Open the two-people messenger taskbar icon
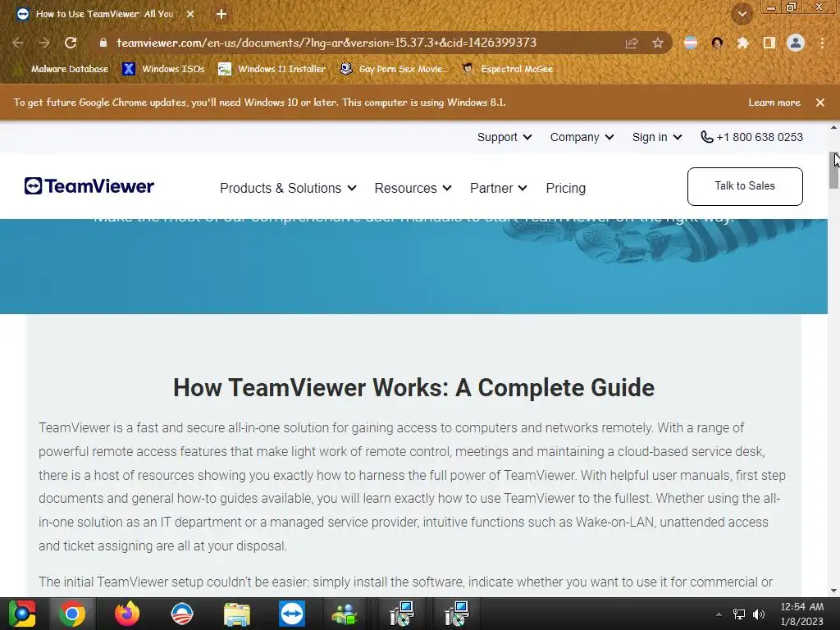This screenshot has width=840, height=630. [345, 614]
